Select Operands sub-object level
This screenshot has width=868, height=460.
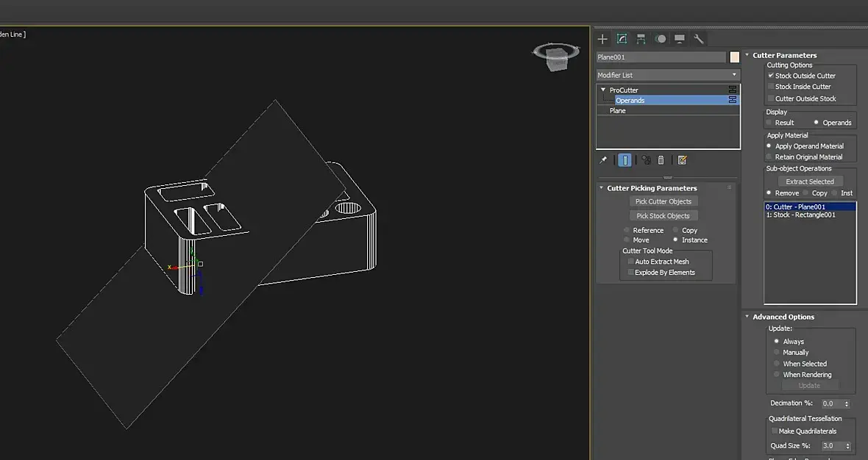tap(630, 100)
